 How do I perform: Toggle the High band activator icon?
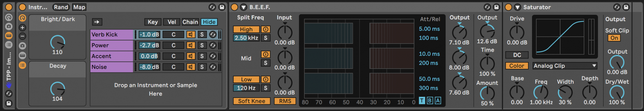pos(265,29)
